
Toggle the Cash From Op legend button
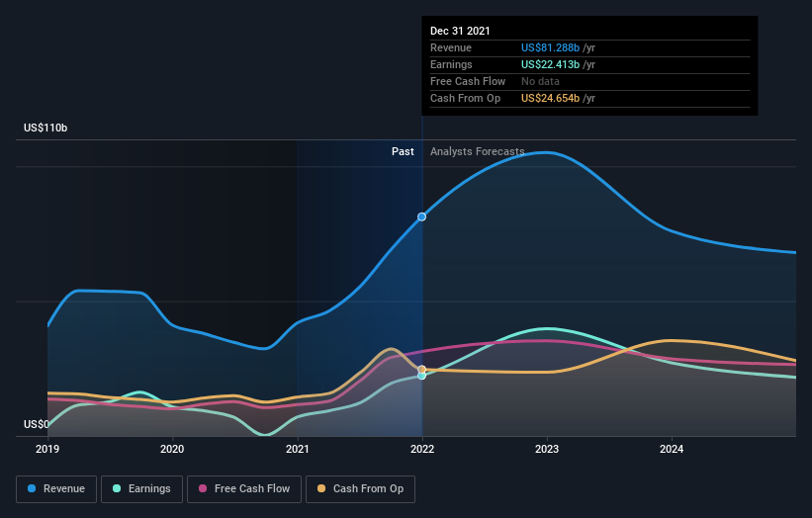tap(360, 489)
